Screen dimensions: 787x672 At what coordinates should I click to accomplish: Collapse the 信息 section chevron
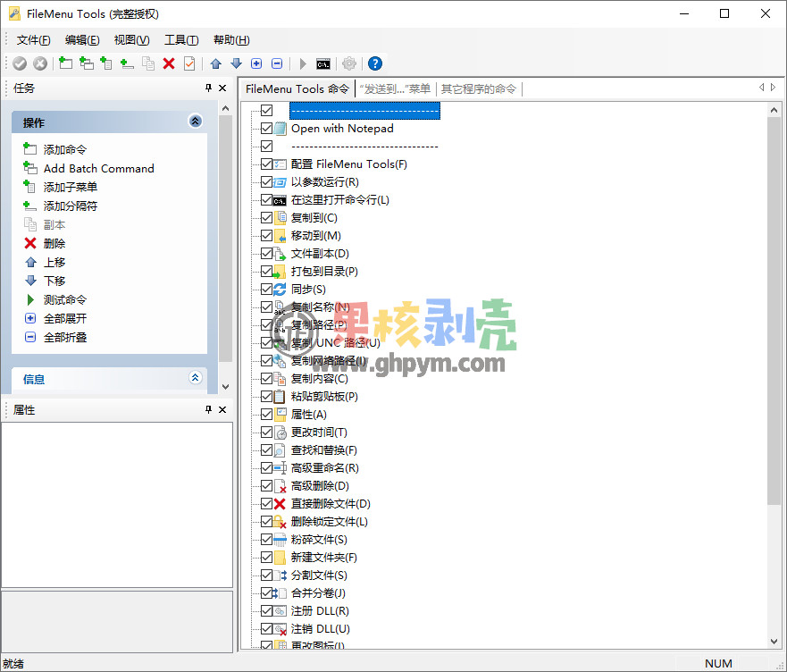[x=196, y=378]
